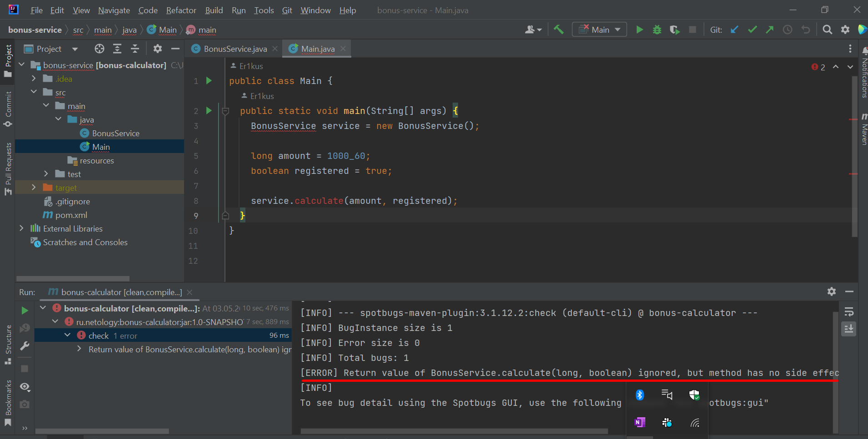This screenshot has width=868, height=439.
Task: Open the Refactor menu
Action: [180, 10]
